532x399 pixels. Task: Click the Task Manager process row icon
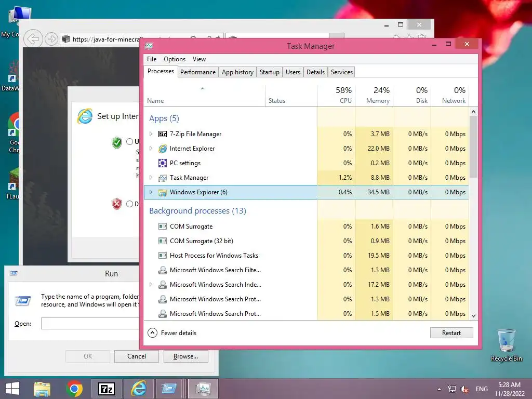[x=163, y=178]
